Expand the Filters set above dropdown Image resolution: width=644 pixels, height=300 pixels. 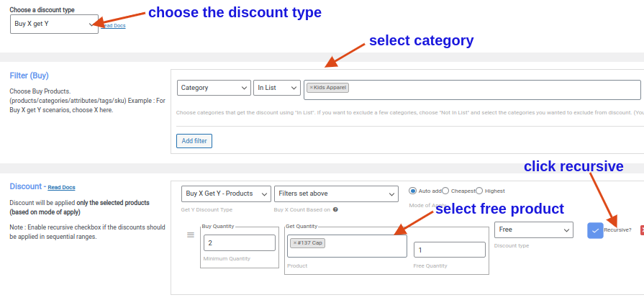coord(336,194)
